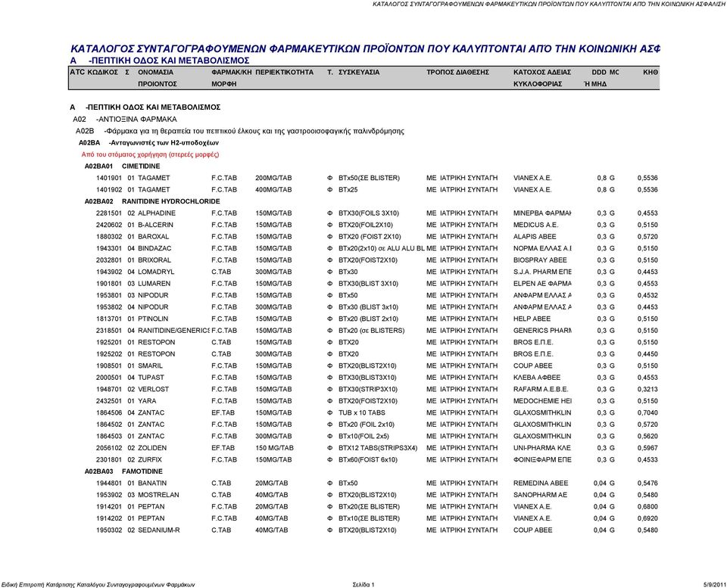Screen dimensions: 727x588
Task: Select the BANATIN product name
Action: (x=152, y=483)
